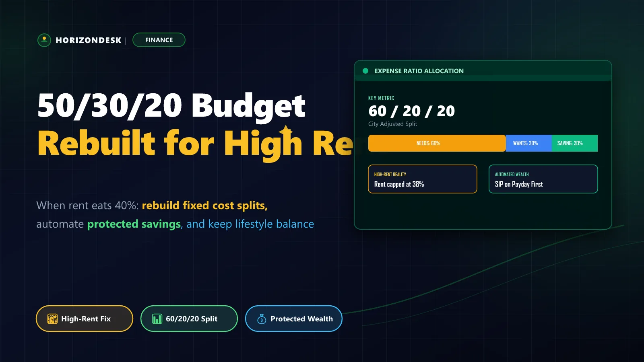The image size is (644, 362).
Task: Open the High-Rent Reality card
Action: tap(423, 179)
